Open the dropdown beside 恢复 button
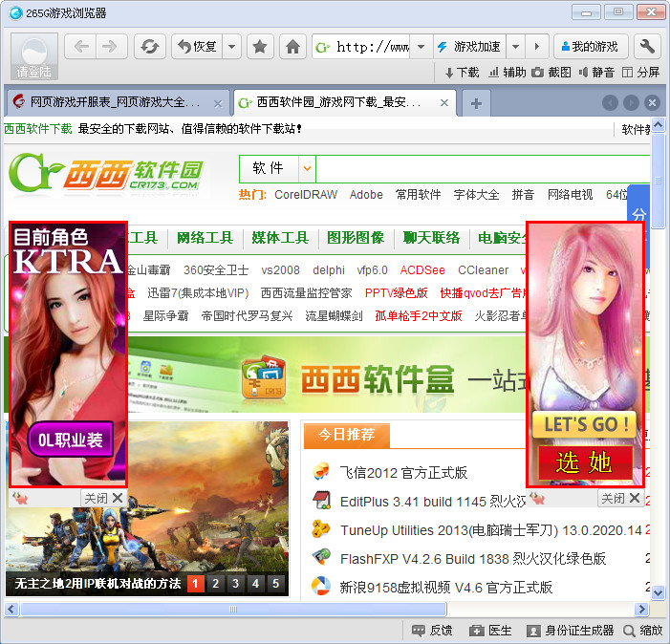This screenshot has height=644, width=670. pyautogui.click(x=232, y=46)
